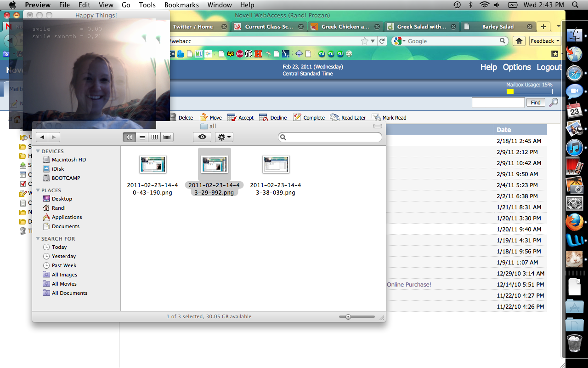The height and width of the screenshot is (368, 588).
Task: Open the Finder action gear menu
Action: [x=224, y=137]
